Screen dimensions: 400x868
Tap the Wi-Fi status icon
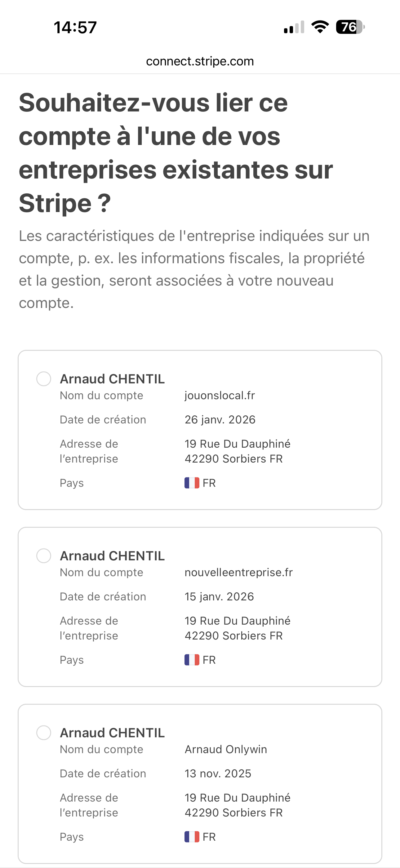pyautogui.click(x=320, y=27)
